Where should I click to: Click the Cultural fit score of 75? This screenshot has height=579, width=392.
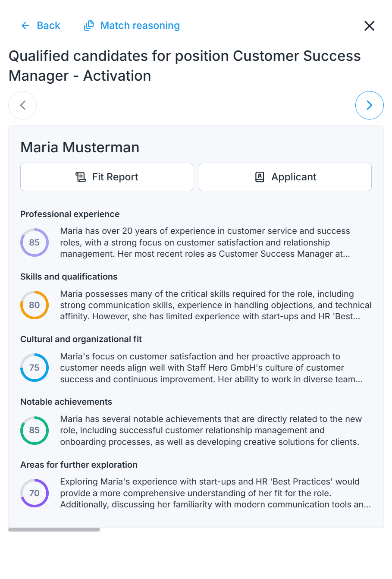[34, 368]
